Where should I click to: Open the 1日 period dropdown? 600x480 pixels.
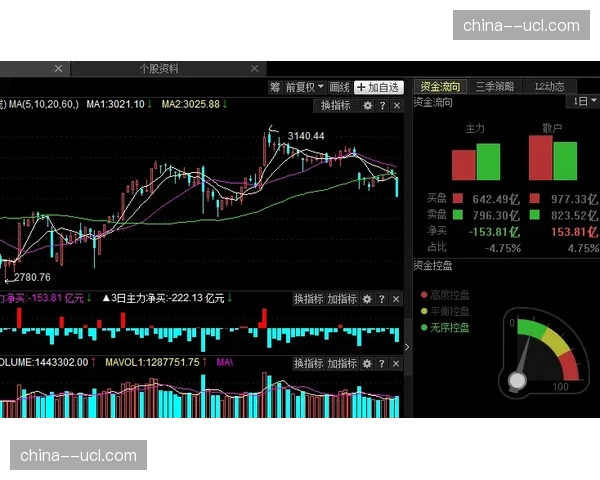584,101
